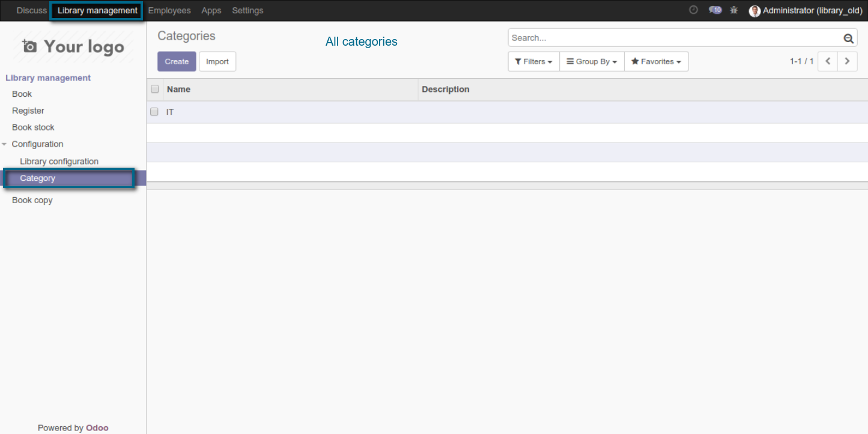
Task: Go to previous page with left chevron
Action: pyautogui.click(x=828, y=61)
